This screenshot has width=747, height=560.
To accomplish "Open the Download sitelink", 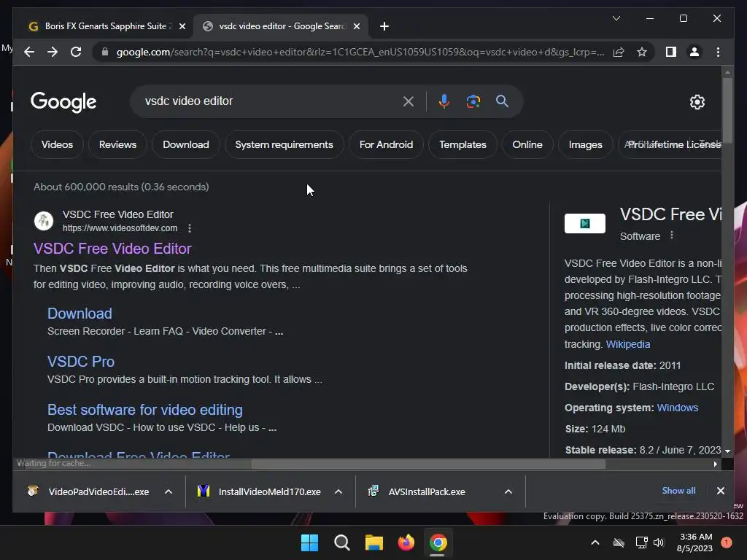I will click(80, 314).
